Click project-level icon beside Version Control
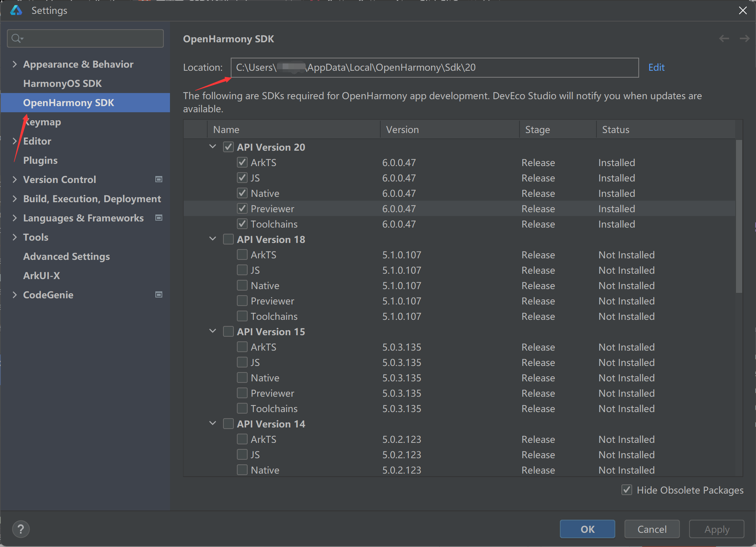756x547 pixels. click(158, 179)
